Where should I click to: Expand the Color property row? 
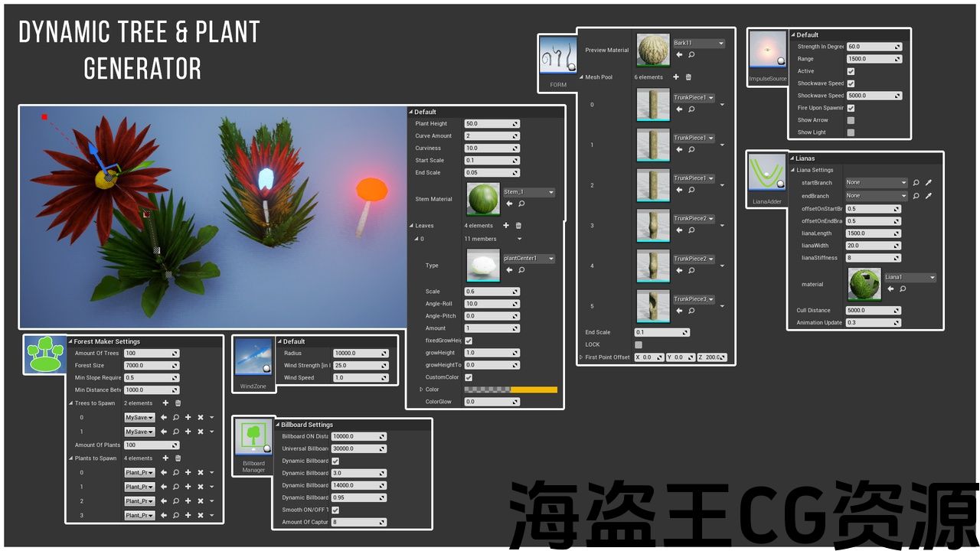[x=421, y=390]
